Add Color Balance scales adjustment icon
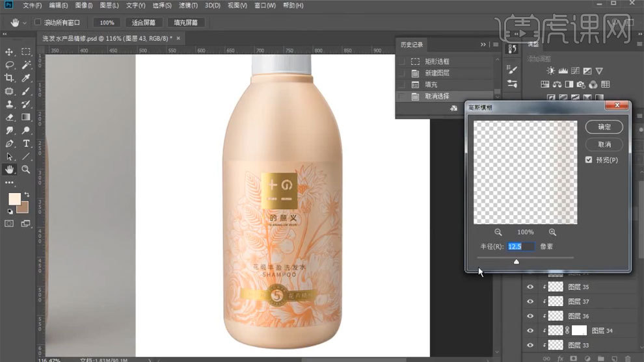Viewport: 644px width, 362px height. point(557,84)
